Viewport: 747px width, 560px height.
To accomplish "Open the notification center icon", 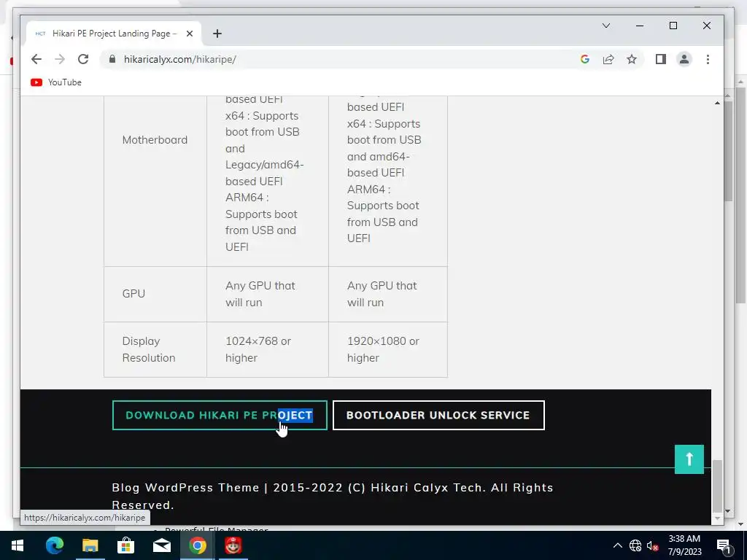I will pos(724,545).
